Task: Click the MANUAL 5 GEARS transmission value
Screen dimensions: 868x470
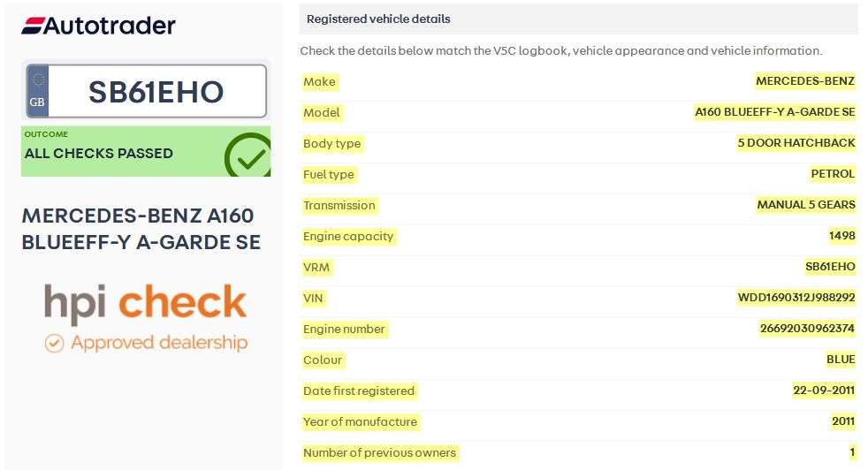Action: click(805, 205)
